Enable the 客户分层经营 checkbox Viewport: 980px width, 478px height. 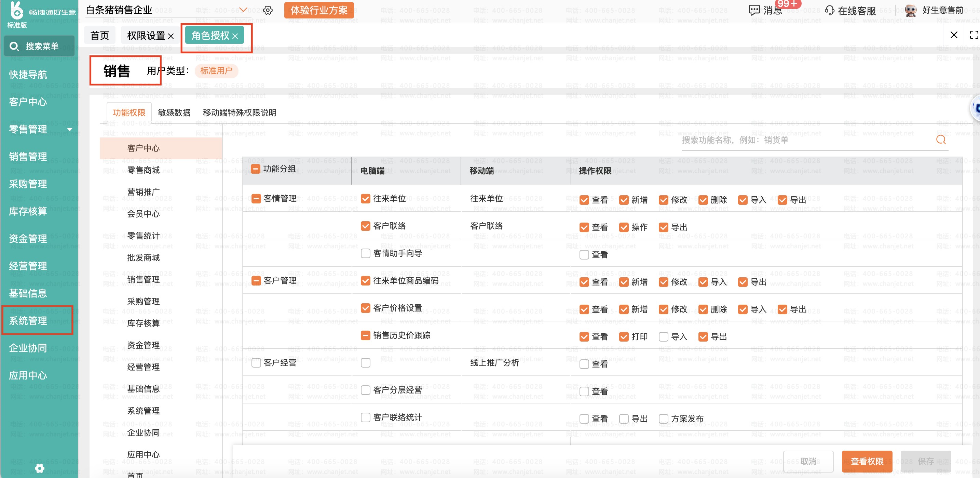click(x=366, y=390)
